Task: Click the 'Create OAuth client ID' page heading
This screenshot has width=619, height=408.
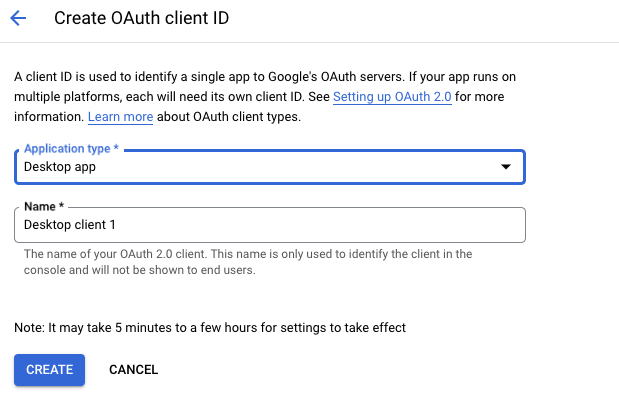Action: [147, 18]
